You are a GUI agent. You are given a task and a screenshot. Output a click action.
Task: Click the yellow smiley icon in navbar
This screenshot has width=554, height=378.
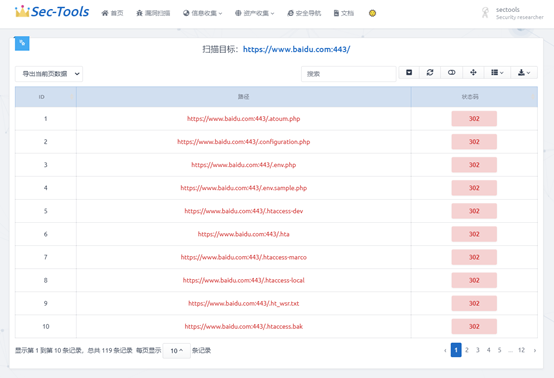click(372, 13)
